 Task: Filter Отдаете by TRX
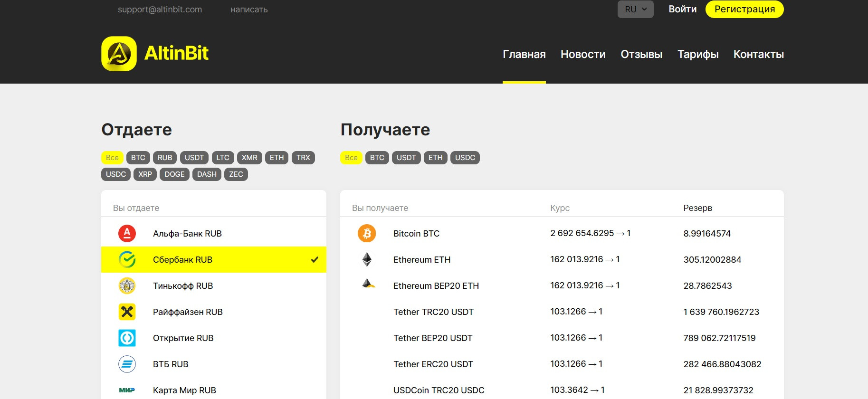click(303, 158)
